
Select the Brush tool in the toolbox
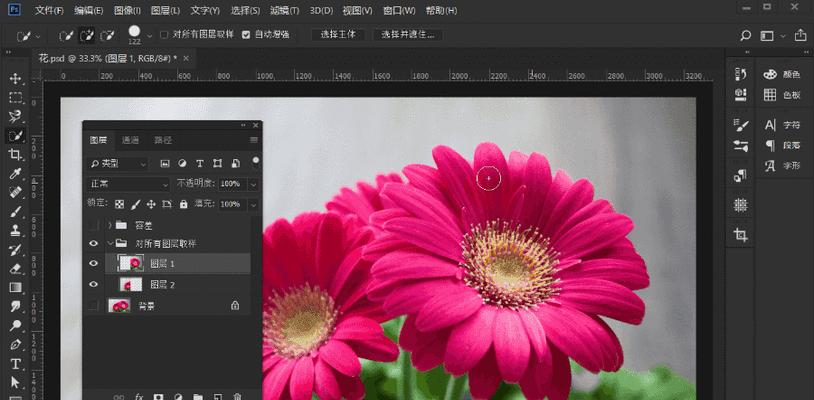[x=15, y=212]
